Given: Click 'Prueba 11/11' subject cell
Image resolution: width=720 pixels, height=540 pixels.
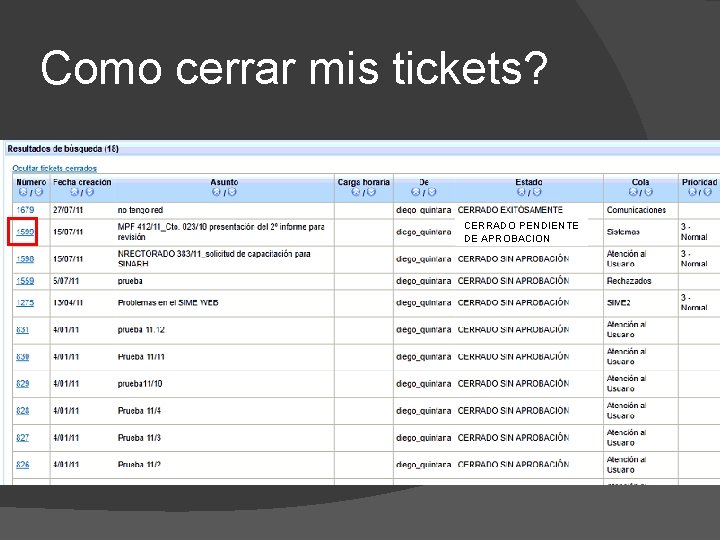Looking at the screenshot, I should click(141, 357).
